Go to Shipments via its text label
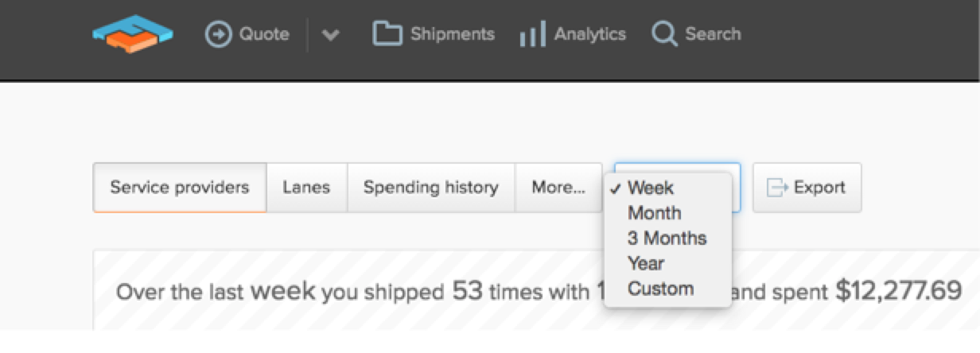Viewport: 980px width, 353px height. click(453, 34)
